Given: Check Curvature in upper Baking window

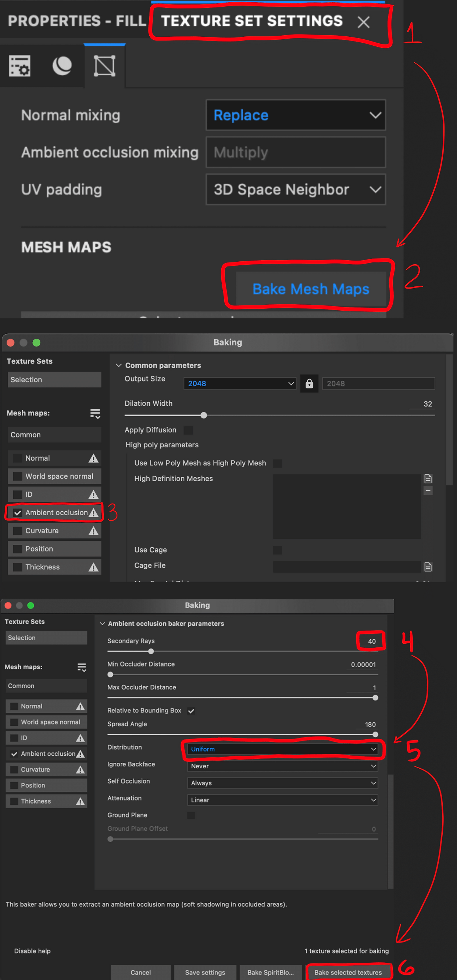Looking at the screenshot, I should tap(18, 530).
